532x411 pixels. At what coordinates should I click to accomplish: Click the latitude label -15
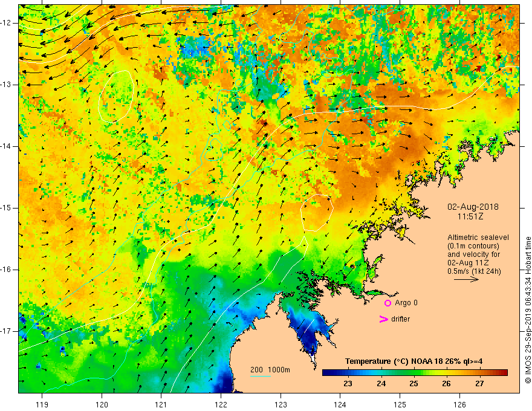[x=7, y=208]
